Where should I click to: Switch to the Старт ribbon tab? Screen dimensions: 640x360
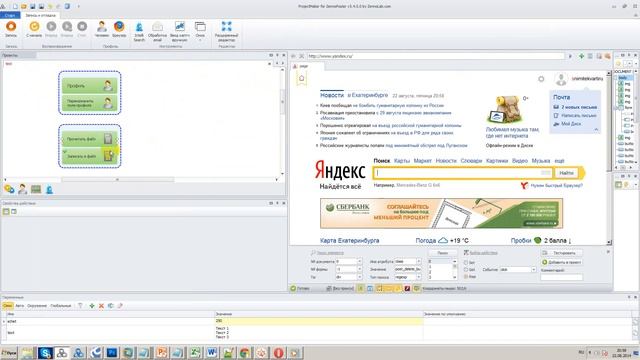tap(10, 15)
